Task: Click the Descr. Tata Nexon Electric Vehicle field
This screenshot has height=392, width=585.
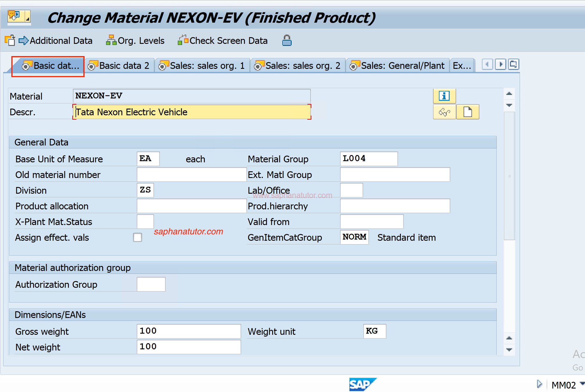Action: tap(192, 112)
